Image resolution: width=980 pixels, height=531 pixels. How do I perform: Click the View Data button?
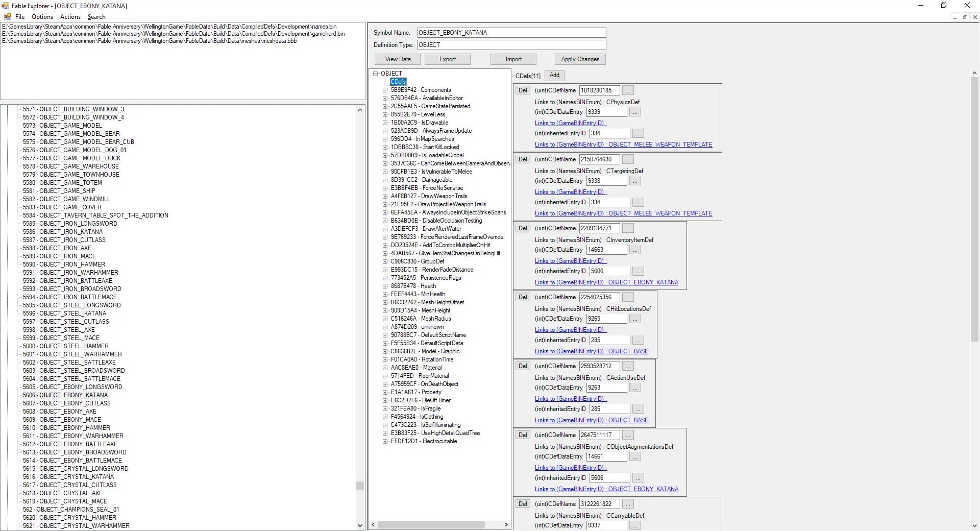(398, 59)
